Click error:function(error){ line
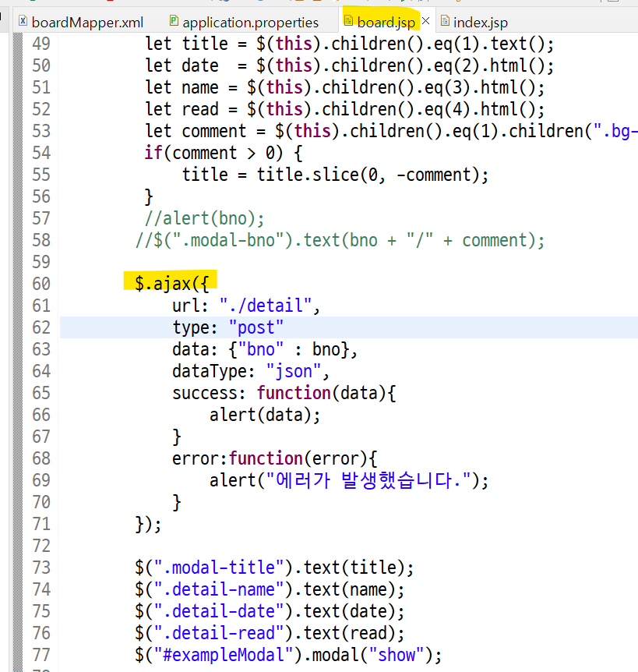Image resolution: width=638 pixels, height=672 pixels. pyautogui.click(x=274, y=459)
